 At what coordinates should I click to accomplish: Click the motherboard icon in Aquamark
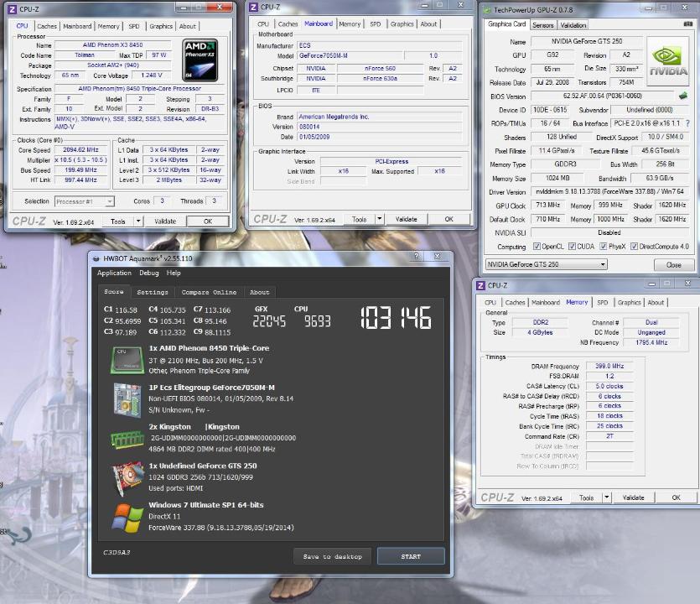pos(127,400)
